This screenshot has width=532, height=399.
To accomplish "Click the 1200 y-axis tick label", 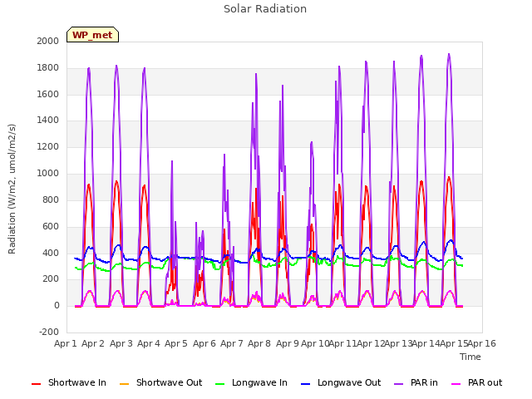I will pos(48,146).
